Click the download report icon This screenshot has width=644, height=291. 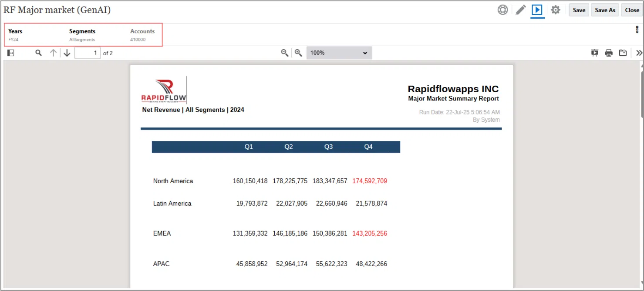click(x=623, y=53)
